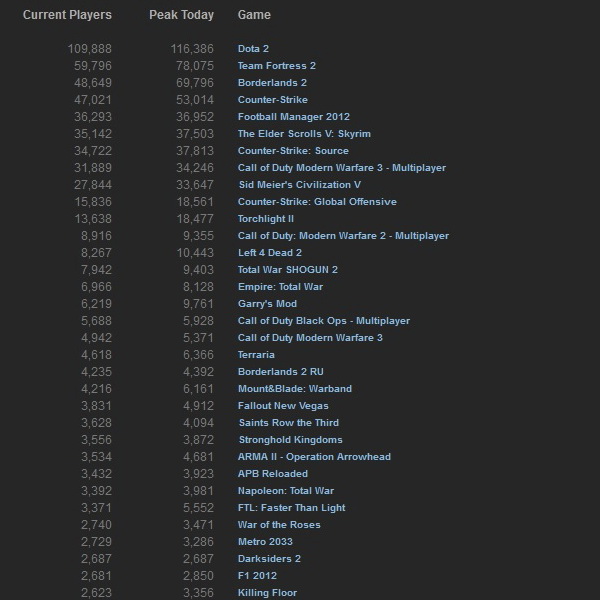This screenshot has width=600, height=600.
Task: Open the Darksiders 2 link
Action: [x=269, y=559]
